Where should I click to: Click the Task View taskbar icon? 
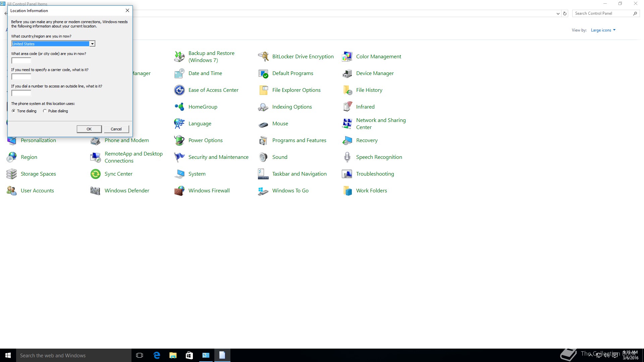[140, 355]
